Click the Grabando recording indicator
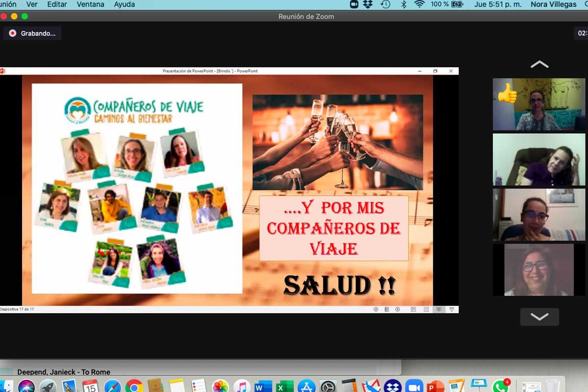The height and width of the screenshot is (392, 588). 32,33
